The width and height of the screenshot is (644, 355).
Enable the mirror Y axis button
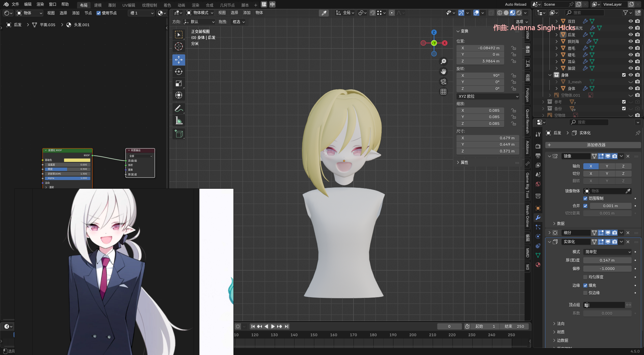coord(607,166)
